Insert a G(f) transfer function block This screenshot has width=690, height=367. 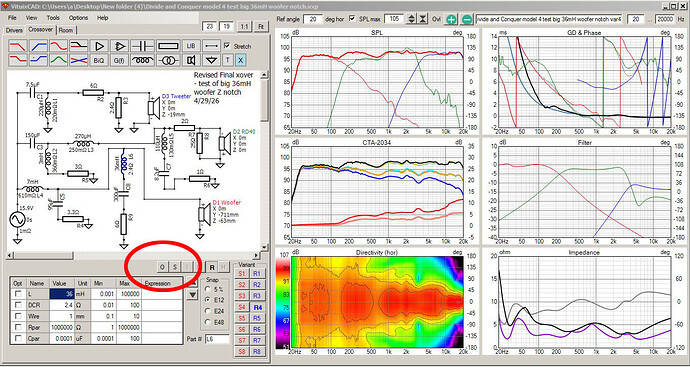coord(120,60)
